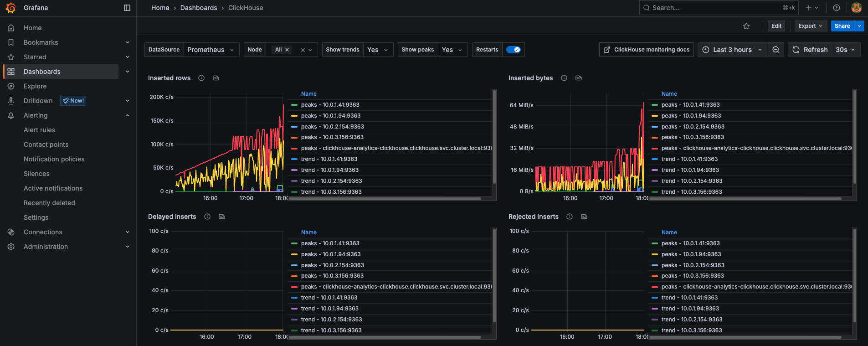Open Contact points in sidebar
This screenshot has height=346, width=868.
(x=46, y=145)
